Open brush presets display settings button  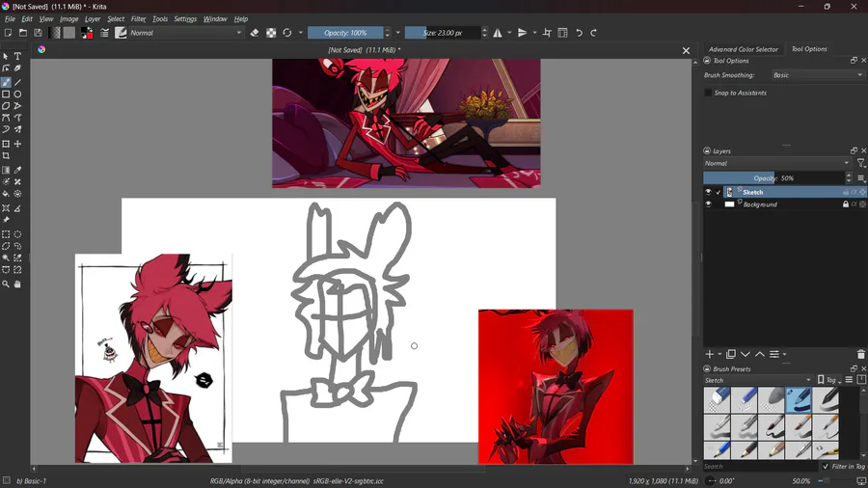pyautogui.click(x=849, y=380)
